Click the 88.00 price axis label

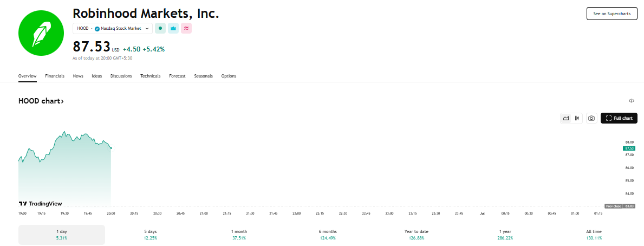629,142
